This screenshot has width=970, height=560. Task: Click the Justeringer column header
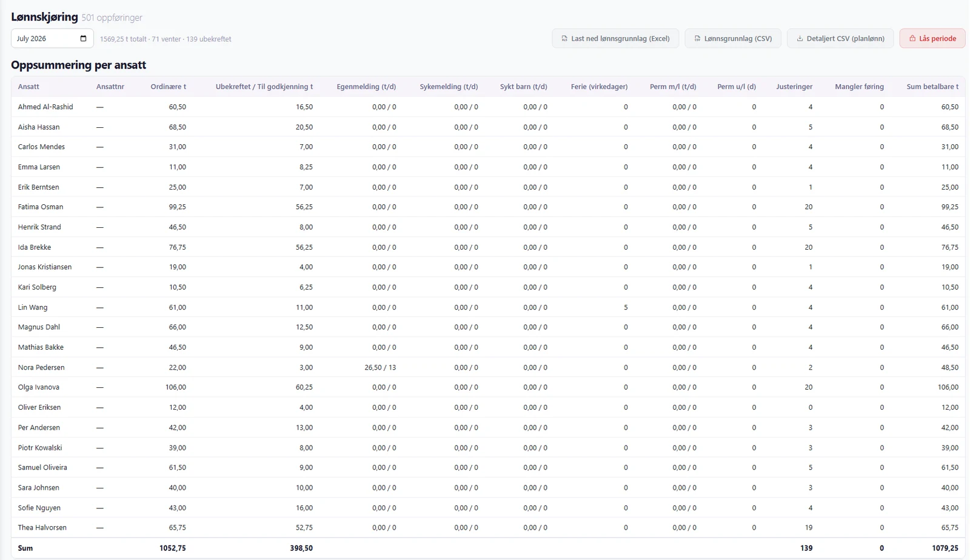point(794,87)
